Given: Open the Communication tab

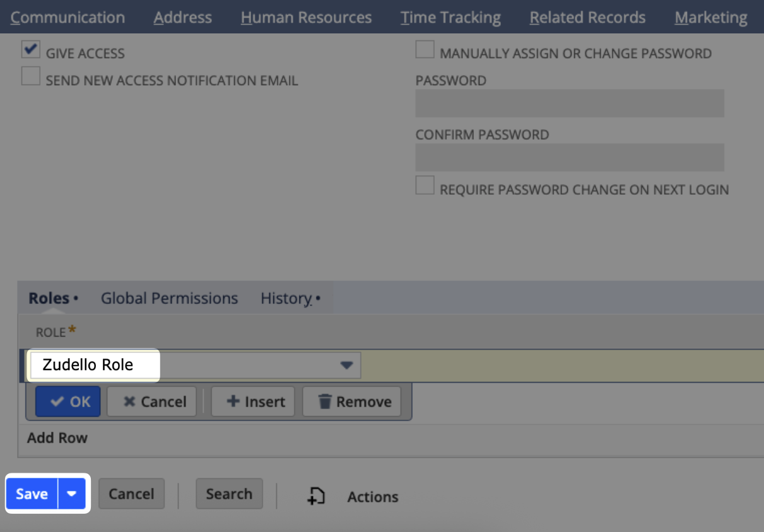Looking at the screenshot, I should tap(68, 18).
